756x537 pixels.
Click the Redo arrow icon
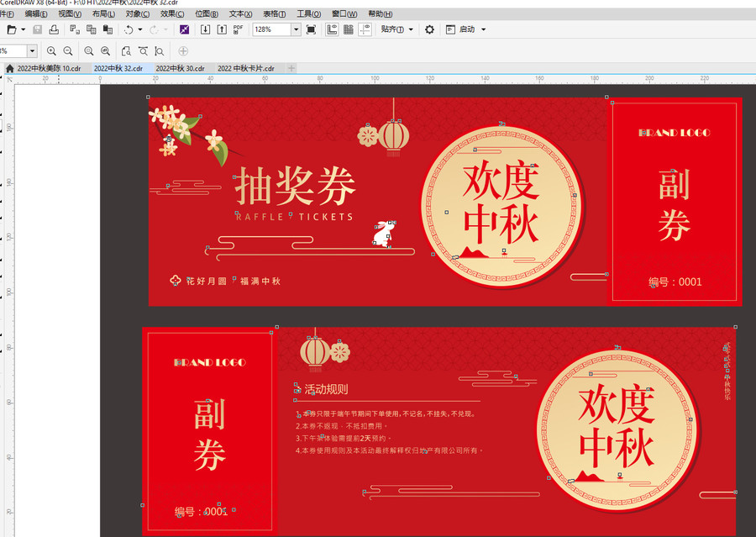154,29
